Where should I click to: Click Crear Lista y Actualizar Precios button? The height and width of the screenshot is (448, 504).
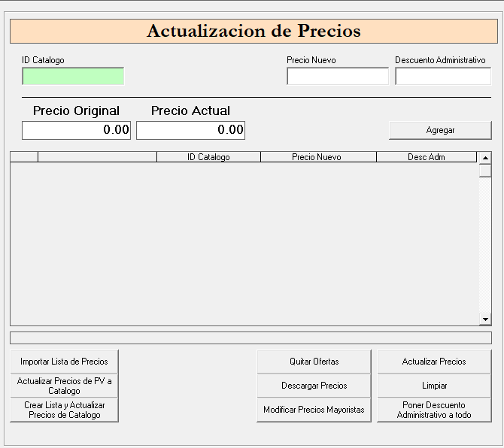click(x=64, y=410)
